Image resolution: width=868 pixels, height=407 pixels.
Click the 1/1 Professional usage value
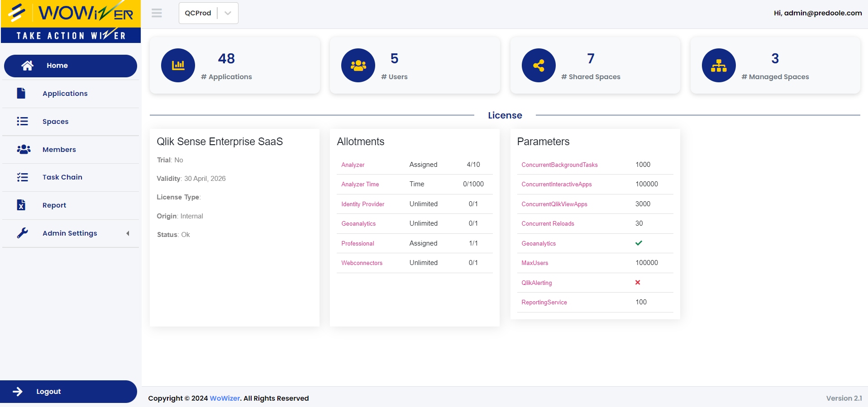tap(473, 243)
